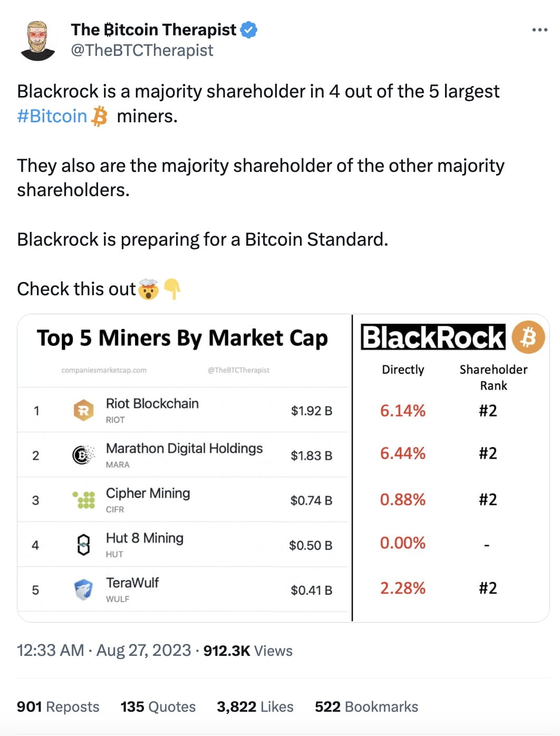
Task: Open the #Bitcoin hashtag link
Action: point(52,115)
